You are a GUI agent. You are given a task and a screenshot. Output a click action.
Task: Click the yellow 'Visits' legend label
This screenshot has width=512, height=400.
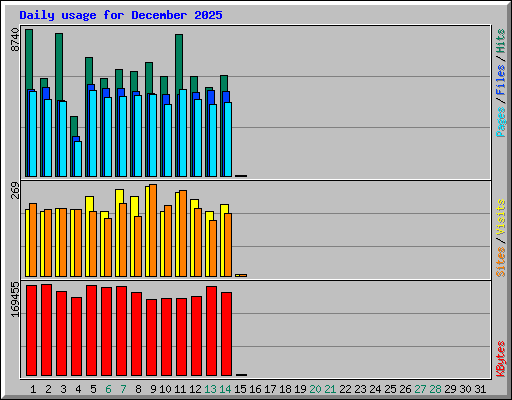[x=500, y=217]
